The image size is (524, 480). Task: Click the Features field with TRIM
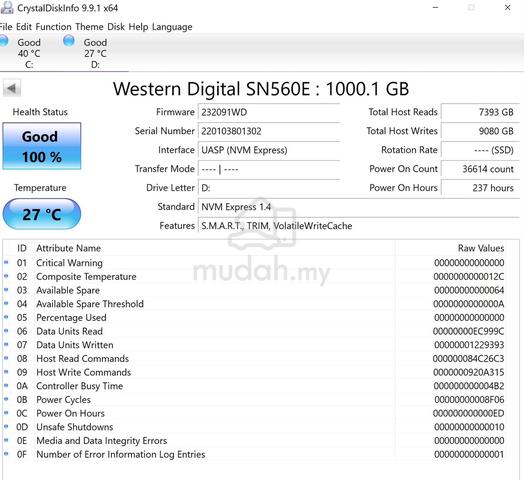tap(359, 226)
